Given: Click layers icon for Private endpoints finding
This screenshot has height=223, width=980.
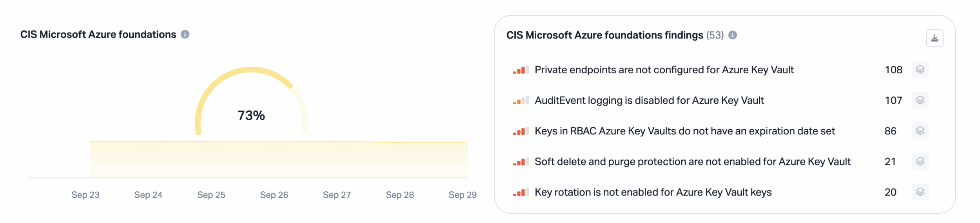Looking at the screenshot, I should click(920, 70).
